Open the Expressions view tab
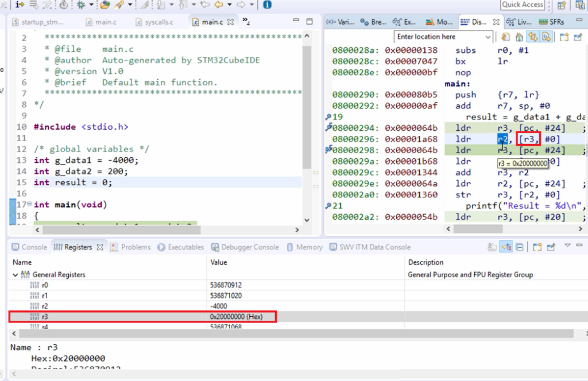The height and width of the screenshot is (381, 588). 404,22
